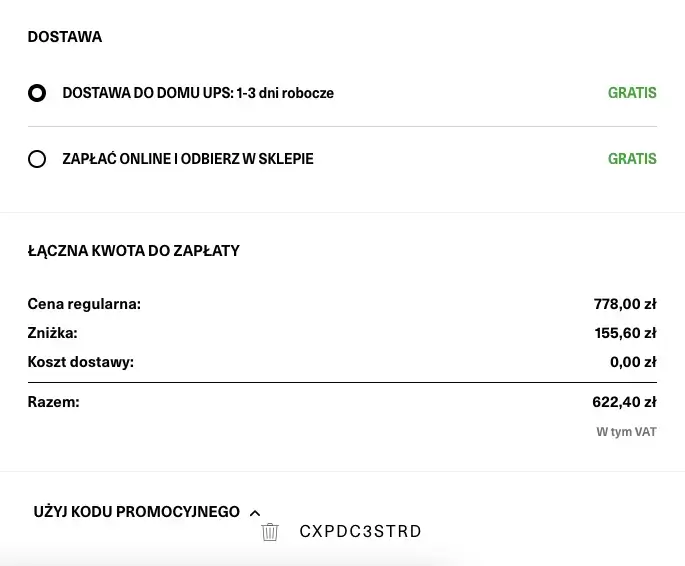The height and width of the screenshot is (566, 685).
Task: Click the DOSTAWA DO DOMU UPS label
Action: pos(198,93)
